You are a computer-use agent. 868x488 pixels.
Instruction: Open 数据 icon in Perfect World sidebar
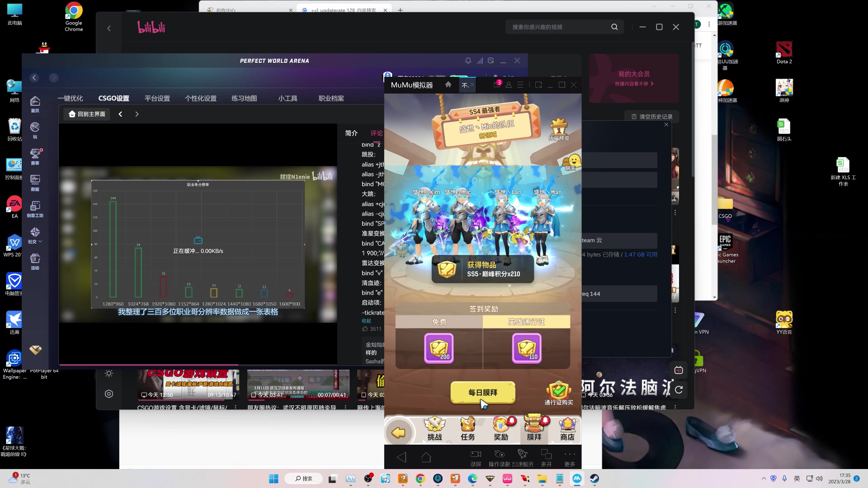pos(35,183)
